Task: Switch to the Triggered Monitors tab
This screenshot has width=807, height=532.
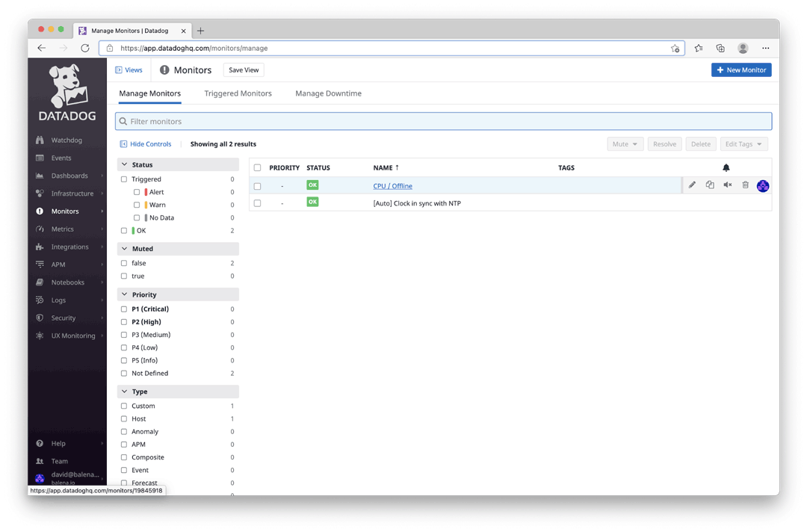Action: tap(236, 93)
